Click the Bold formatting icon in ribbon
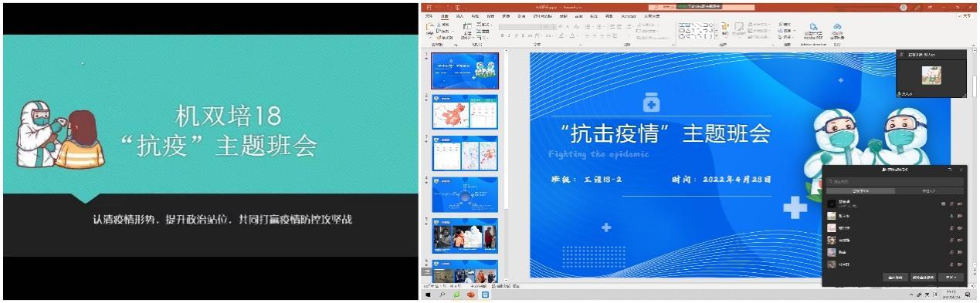This screenshot has height=303, width=980. click(503, 35)
